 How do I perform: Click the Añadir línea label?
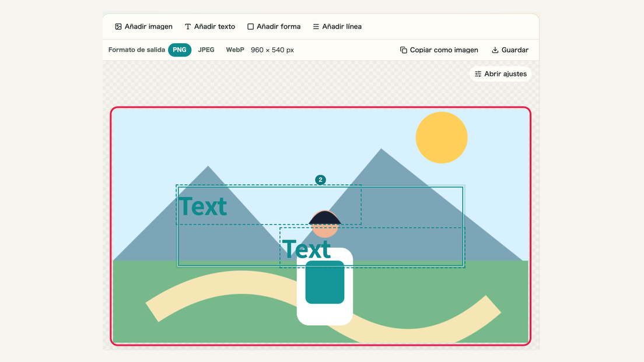coord(342,27)
